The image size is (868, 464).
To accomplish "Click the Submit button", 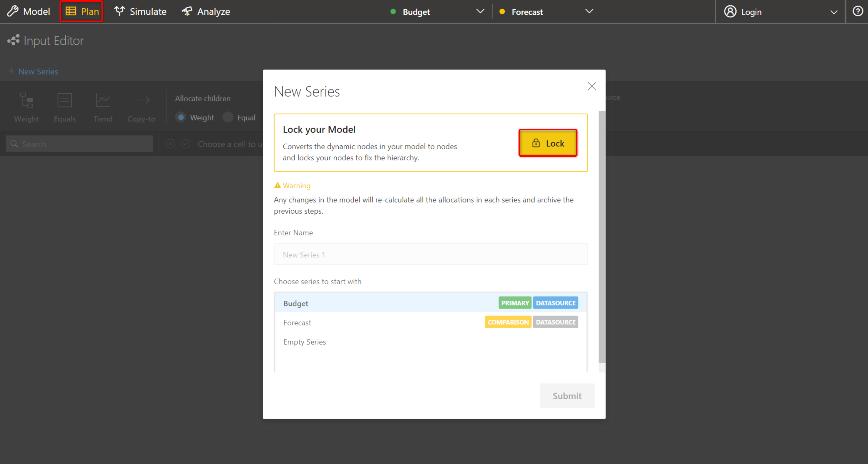I will (567, 396).
